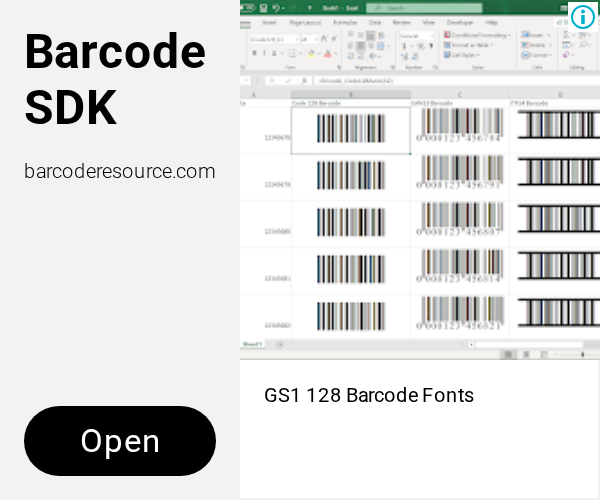
Task: Click the Save icon in Excel title bar
Action: click(263, 8)
